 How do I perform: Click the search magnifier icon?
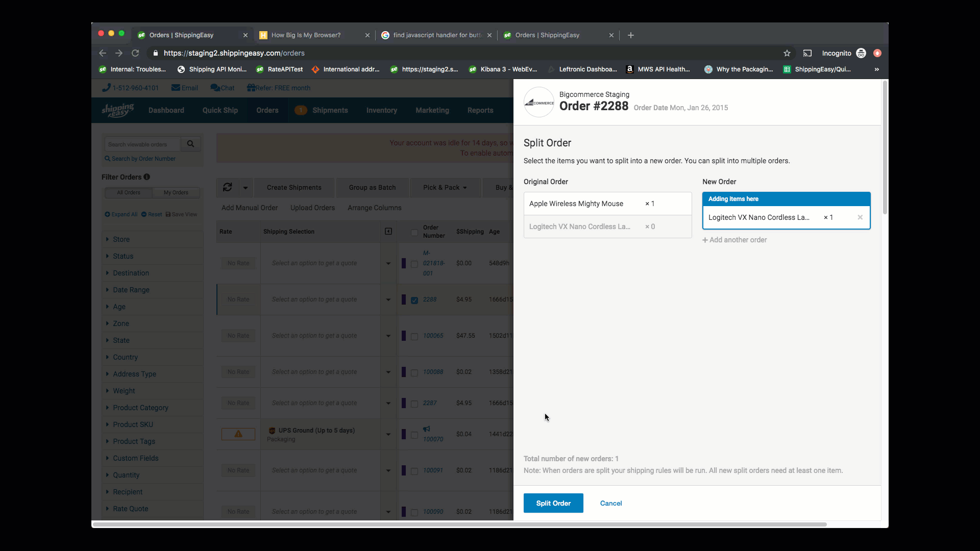[x=190, y=144]
